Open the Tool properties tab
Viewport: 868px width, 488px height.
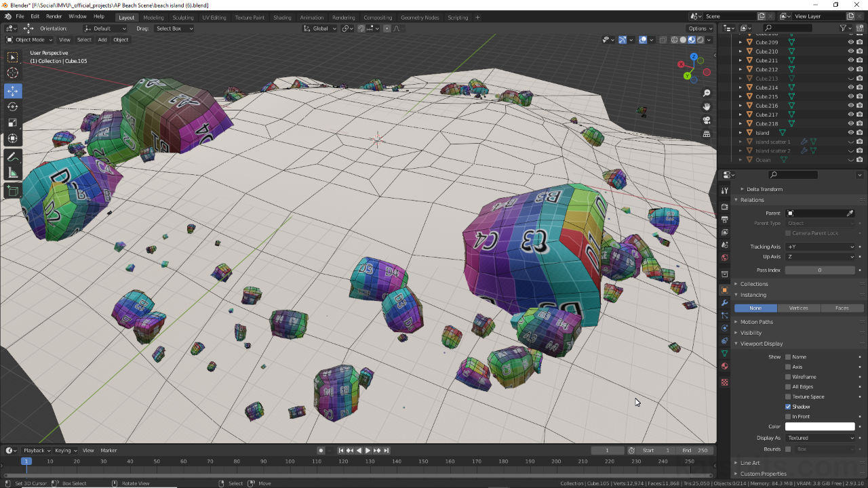(x=725, y=191)
